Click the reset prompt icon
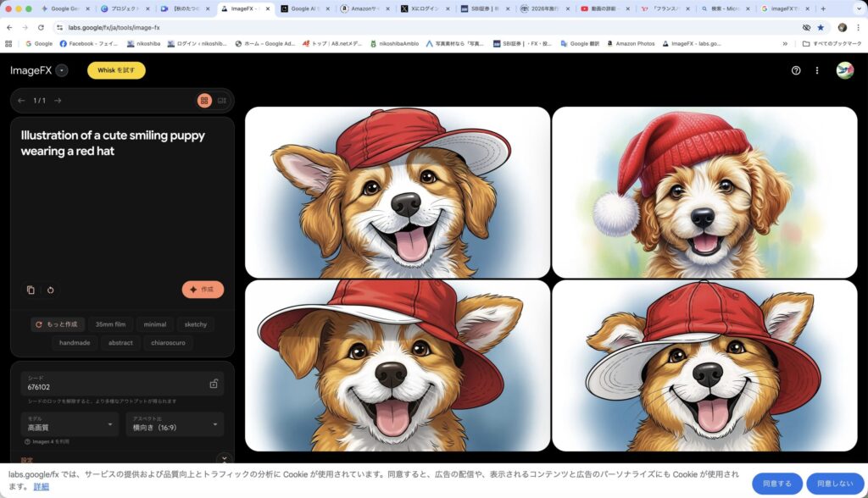Viewport: 868px width, 498px height. (x=50, y=290)
